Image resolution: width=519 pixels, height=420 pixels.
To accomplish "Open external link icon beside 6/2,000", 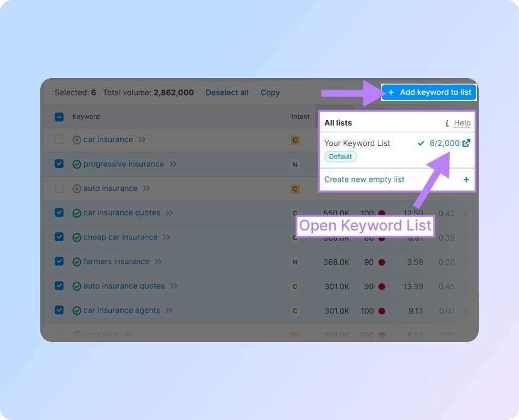I will tap(467, 143).
